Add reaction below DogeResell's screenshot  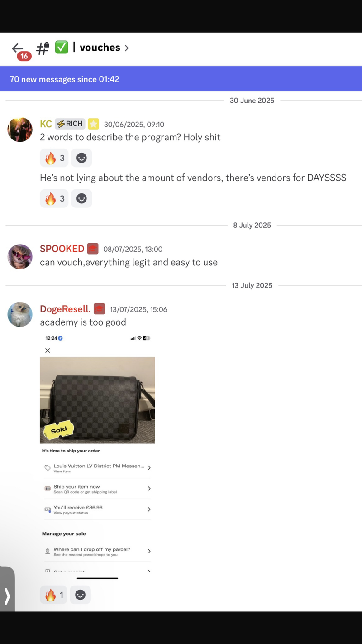[x=80, y=595]
